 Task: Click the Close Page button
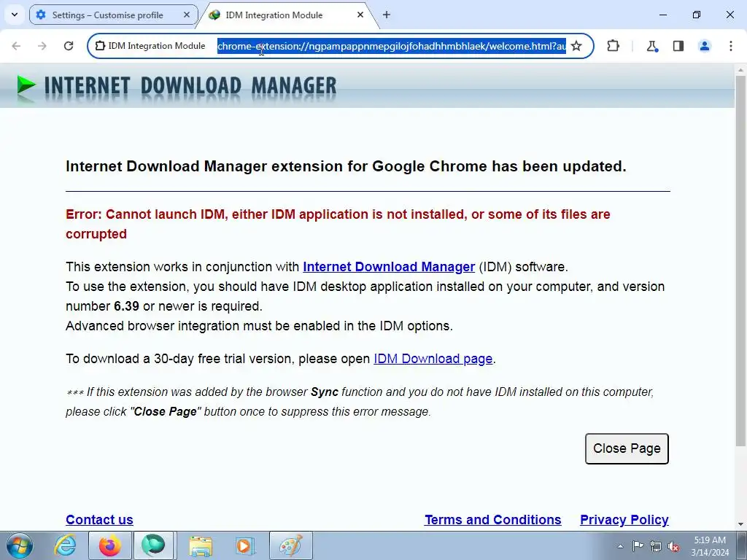coord(627,448)
